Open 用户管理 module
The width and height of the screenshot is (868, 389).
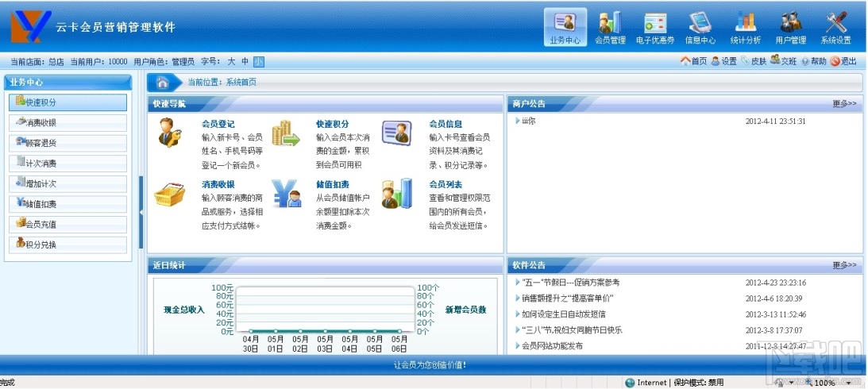click(x=790, y=27)
